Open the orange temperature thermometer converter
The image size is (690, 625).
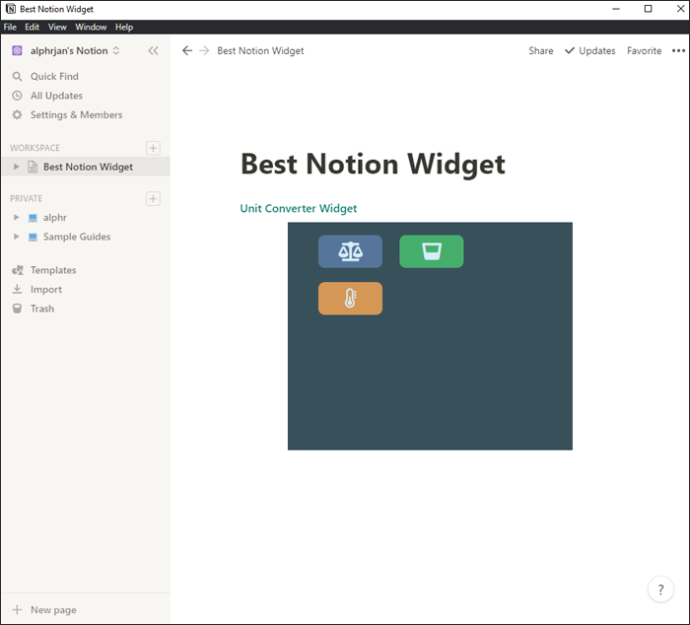[x=350, y=298]
